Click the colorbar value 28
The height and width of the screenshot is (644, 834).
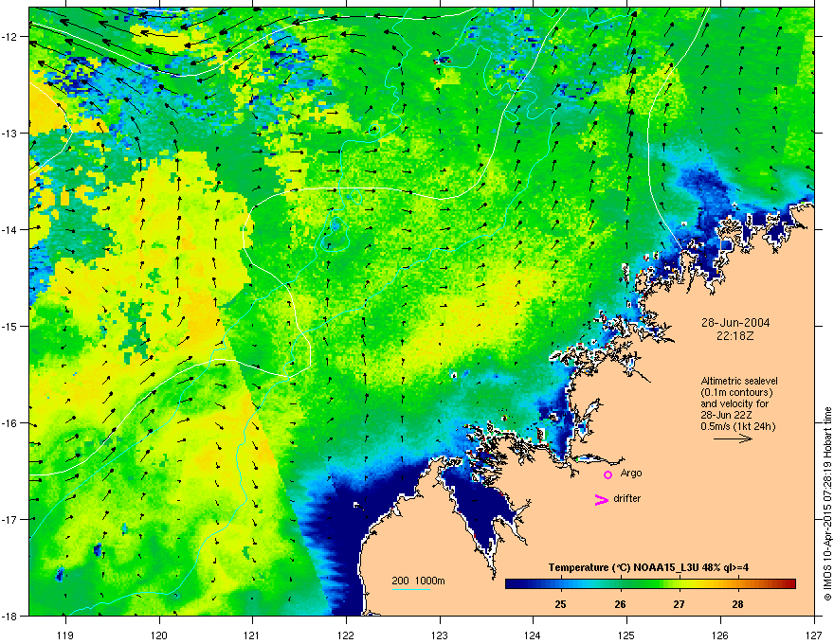point(737,604)
